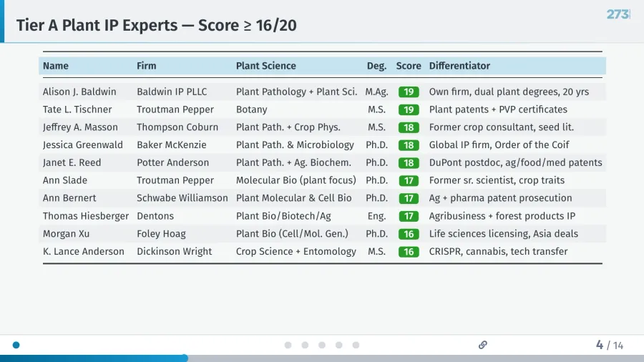Click the firm Dentons

pyautogui.click(x=155, y=216)
